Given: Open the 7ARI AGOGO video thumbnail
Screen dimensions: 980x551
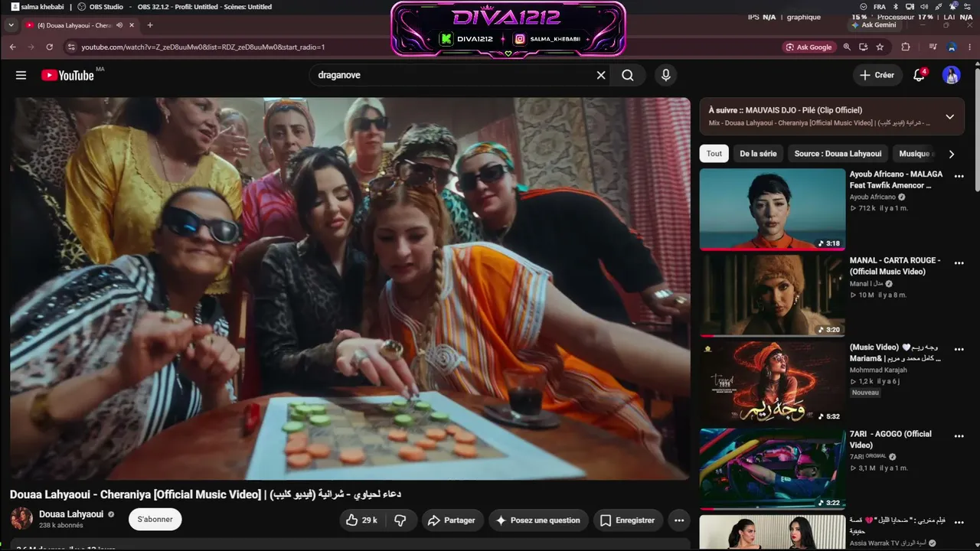Looking at the screenshot, I should pos(773,469).
